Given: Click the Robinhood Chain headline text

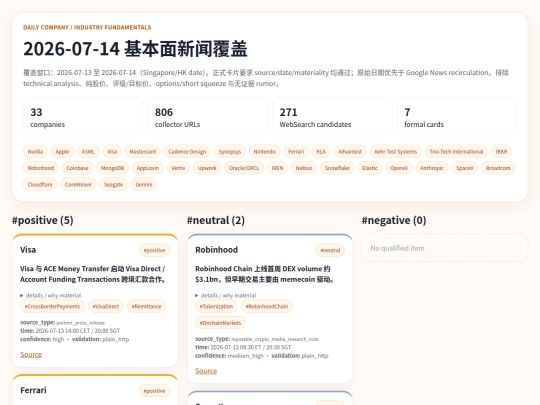Looking at the screenshot, I should (x=264, y=274).
